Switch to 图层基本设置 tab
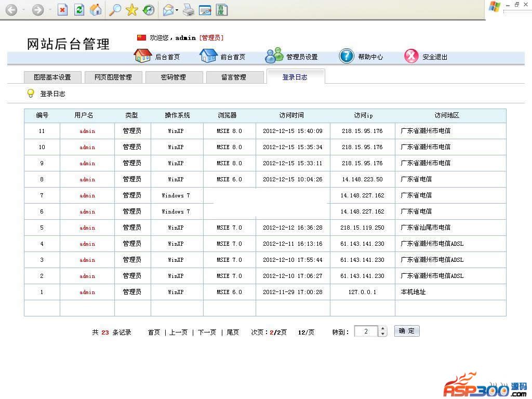 52,77
